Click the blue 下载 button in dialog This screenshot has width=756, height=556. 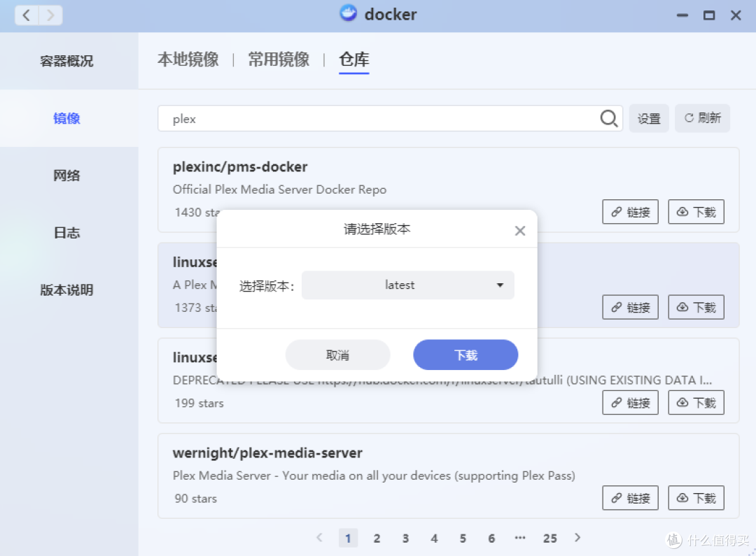(465, 355)
